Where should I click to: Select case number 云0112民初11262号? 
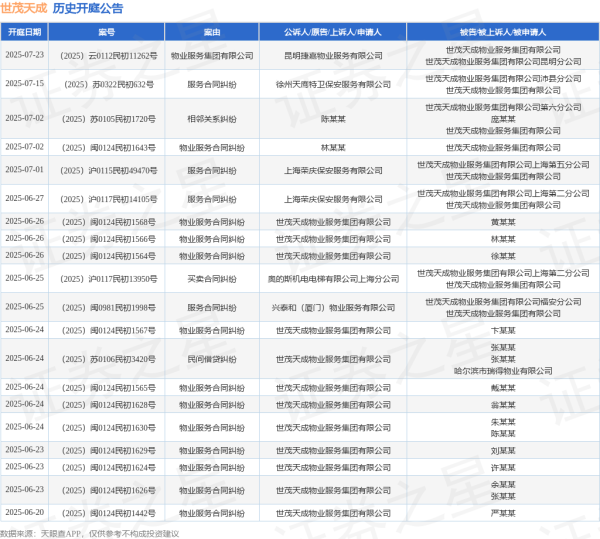(x=109, y=56)
